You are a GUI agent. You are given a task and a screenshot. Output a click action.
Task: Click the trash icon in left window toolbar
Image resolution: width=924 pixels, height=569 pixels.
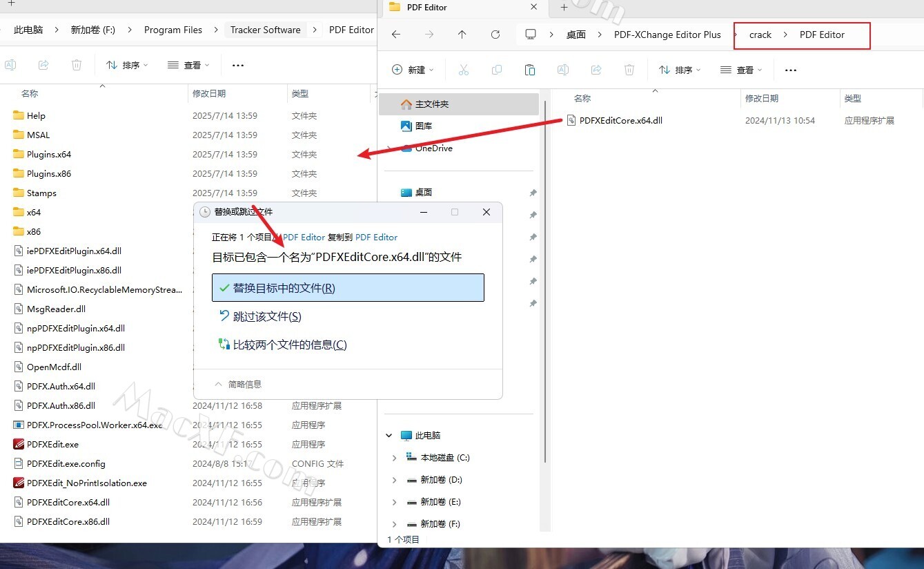[77, 65]
